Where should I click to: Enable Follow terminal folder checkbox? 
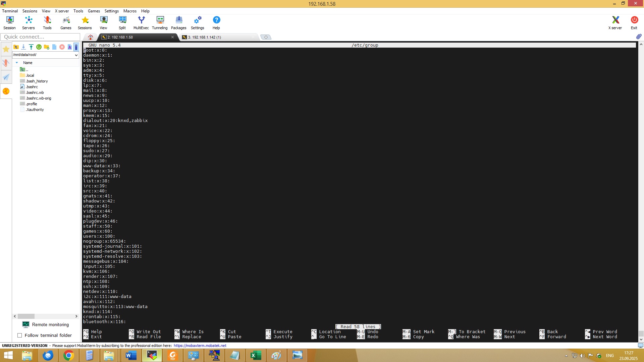pyautogui.click(x=19, y=336)
